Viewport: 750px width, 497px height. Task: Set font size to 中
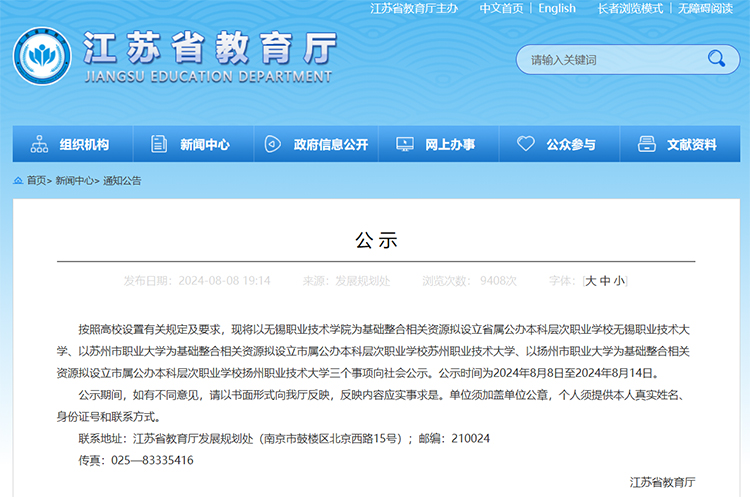pyautogui.click(x=605, y=281)
